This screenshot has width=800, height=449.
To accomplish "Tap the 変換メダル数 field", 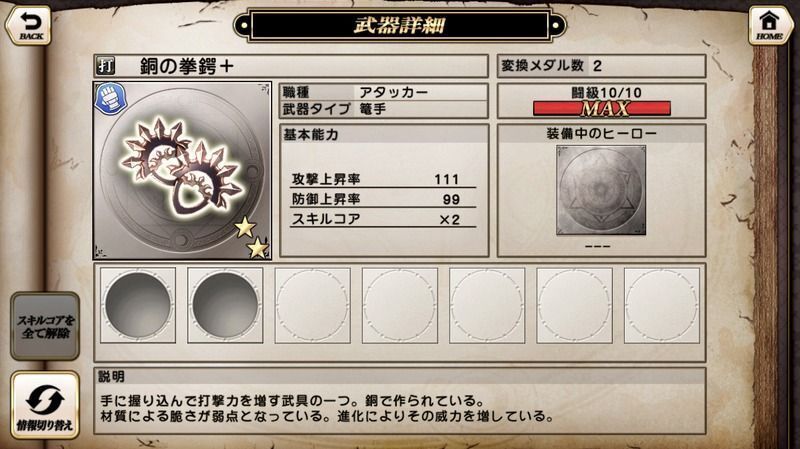I will click(602, 66).
